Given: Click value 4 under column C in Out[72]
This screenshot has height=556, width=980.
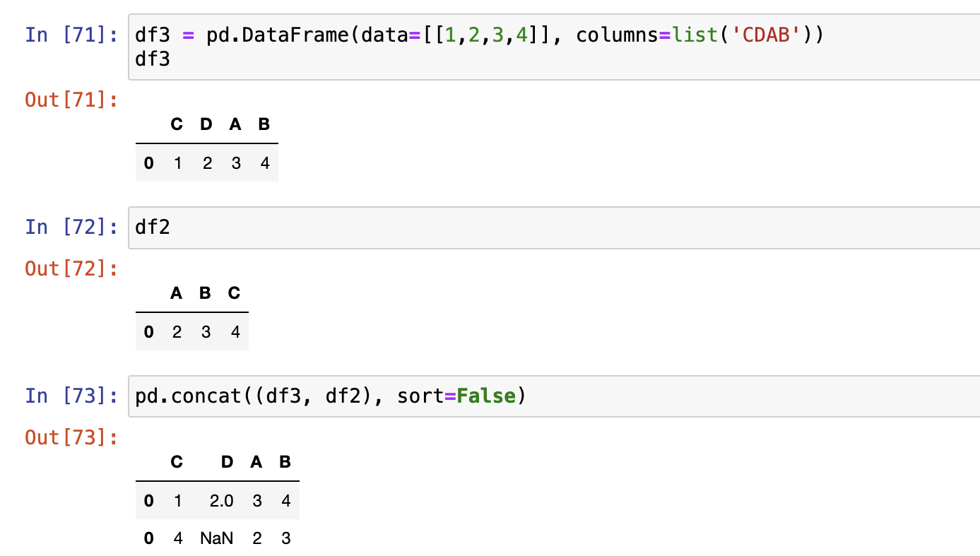Looking at the screenshot, I should coord(235,332).
